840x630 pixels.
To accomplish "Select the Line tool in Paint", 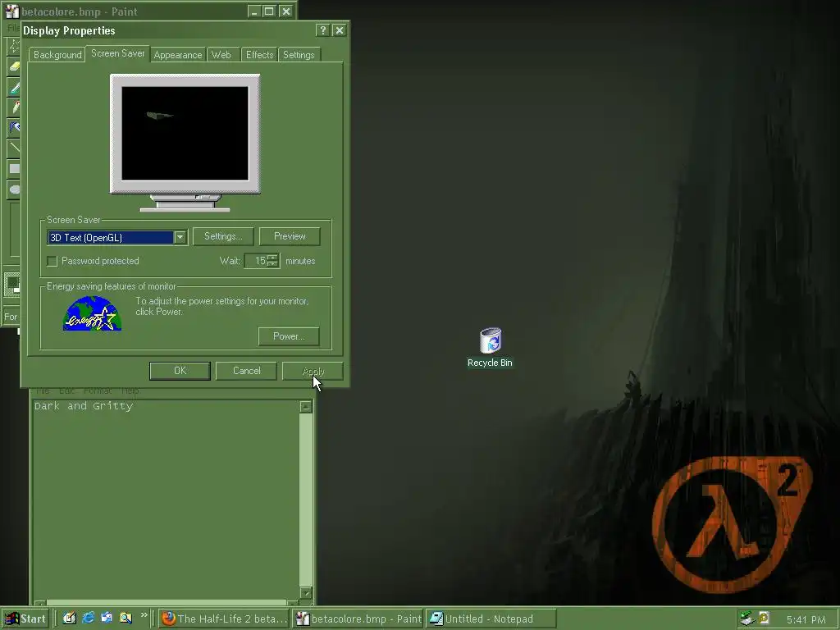I will 14,148.
